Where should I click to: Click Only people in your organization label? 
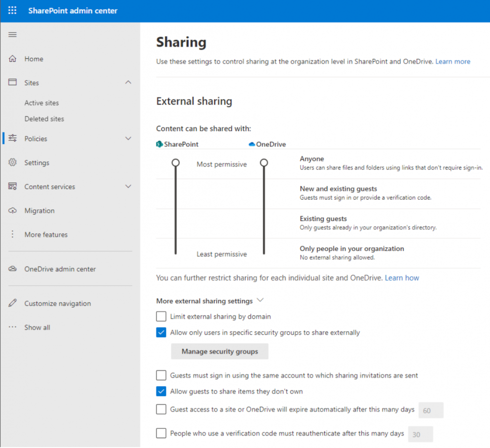(352, 249)
